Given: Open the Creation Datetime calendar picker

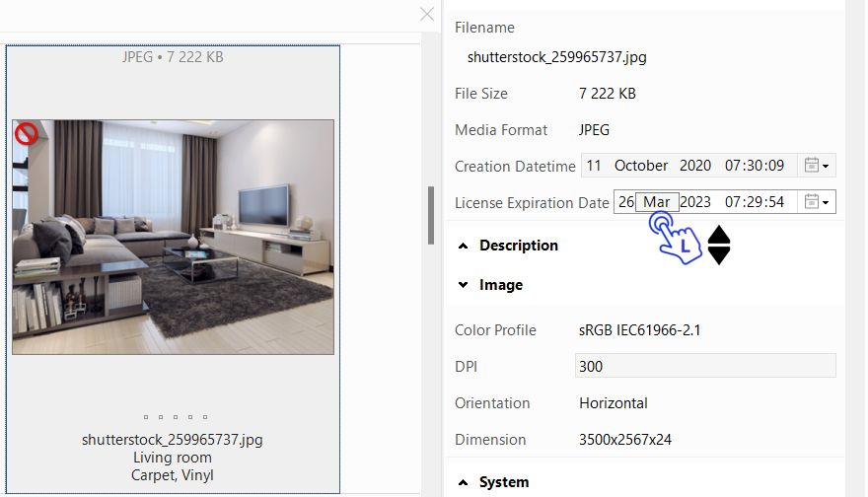Looking at the screenshot, I should tap(816, 166).
